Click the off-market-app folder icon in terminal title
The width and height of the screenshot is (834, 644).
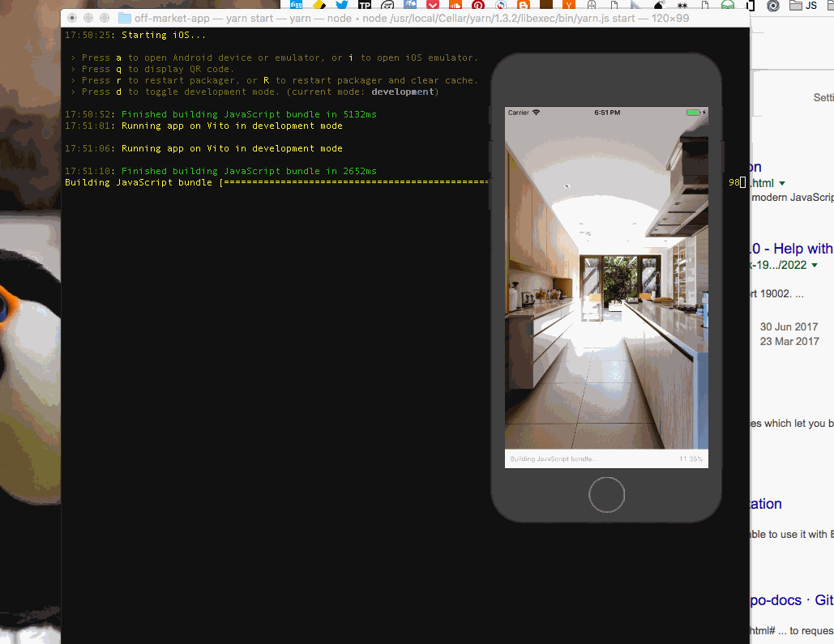(x=125, y=18)
